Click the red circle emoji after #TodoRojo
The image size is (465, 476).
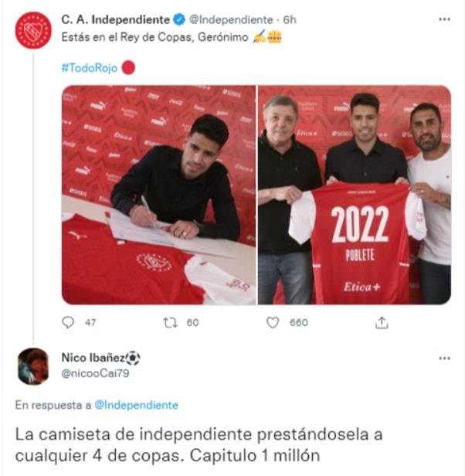click(x=128, y=68)
